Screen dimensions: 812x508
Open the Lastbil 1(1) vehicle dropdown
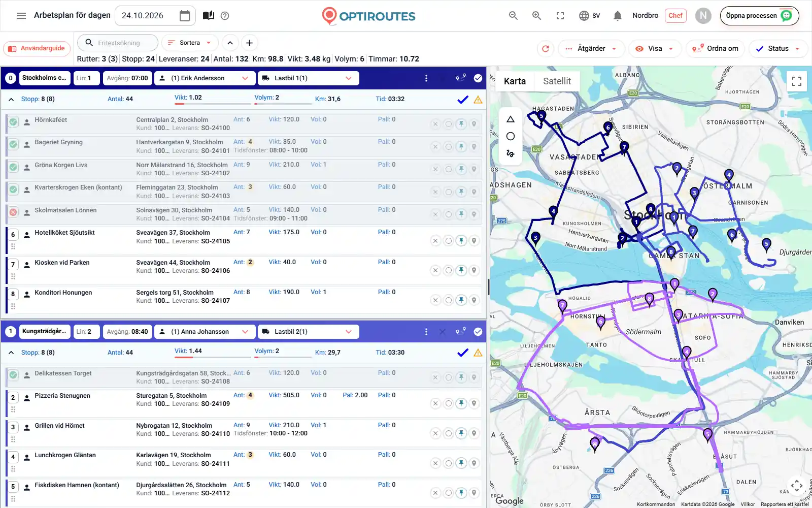[x=308, y=78]
